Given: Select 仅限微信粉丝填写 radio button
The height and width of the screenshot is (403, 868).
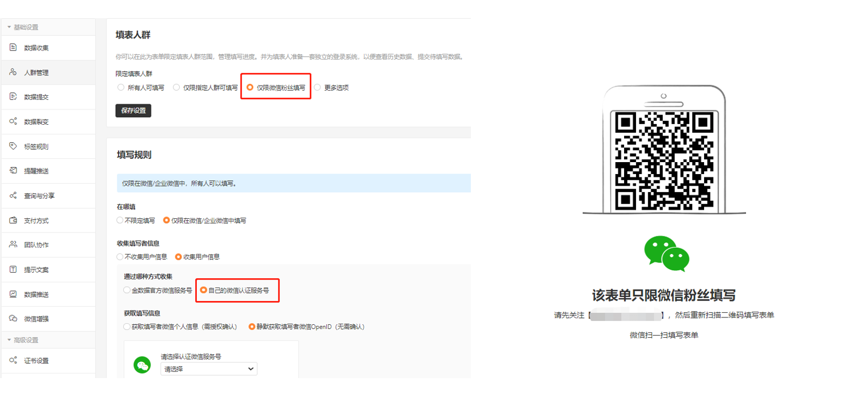Looking at the screenshot, I should [x=250, y=88].
